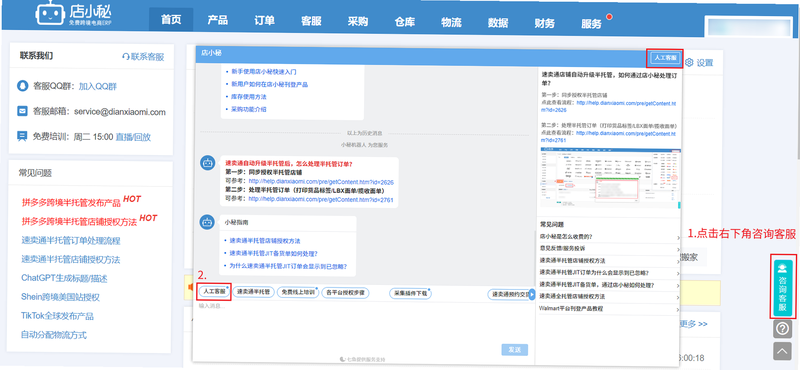This screenshot has height=370, width=800.
Task: Open Shein跨境美国站授权 FAQ
Action: (60, 297)
